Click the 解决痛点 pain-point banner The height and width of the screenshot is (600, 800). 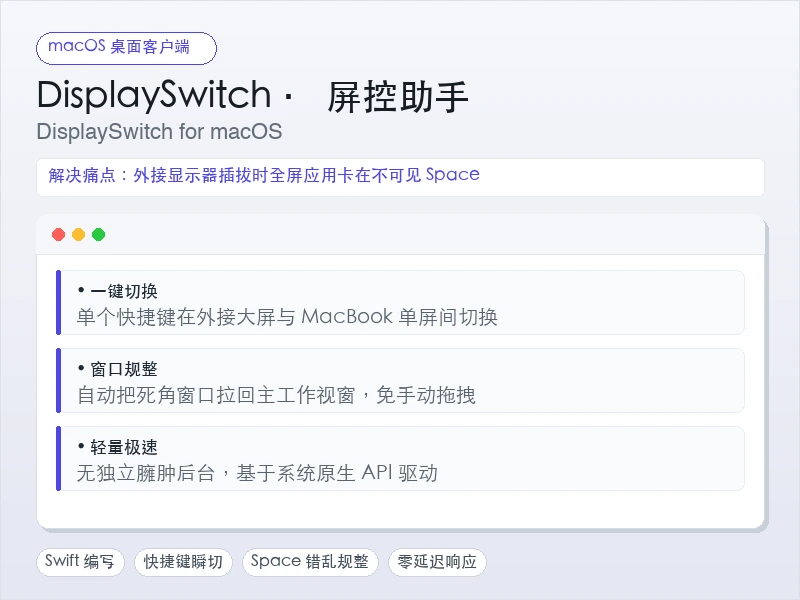[x=400, y=177]
